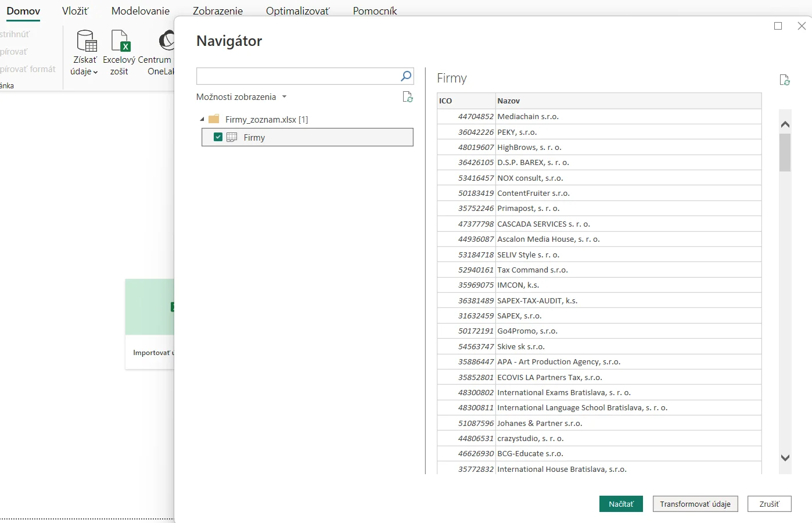Click the preview scroll down arrow
Viewport: 812px width, 523px height.
tap(785, 458)
